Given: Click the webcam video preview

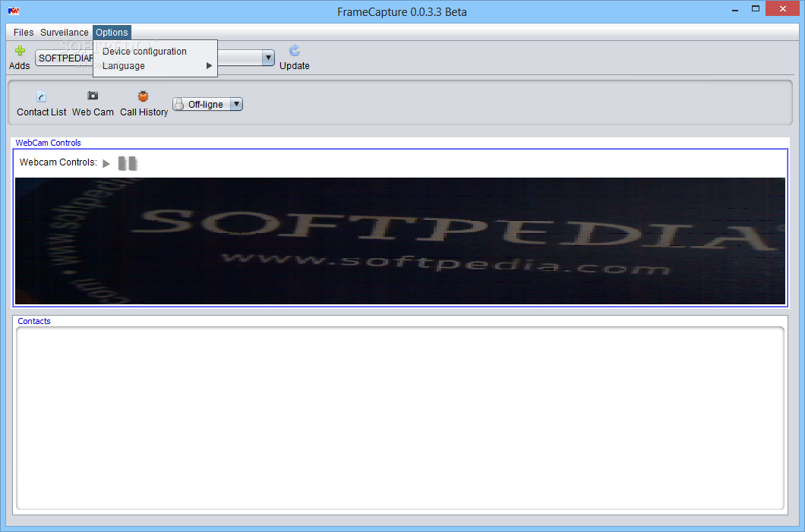Looking at the screenshot, I should [x=400, y=241].
